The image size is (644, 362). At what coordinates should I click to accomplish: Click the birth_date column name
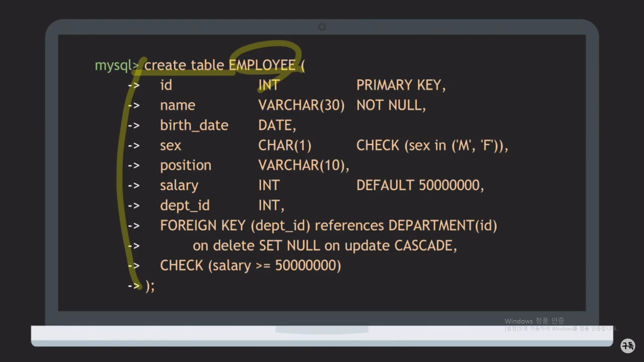pyautogui.click(x=194, y=125)
